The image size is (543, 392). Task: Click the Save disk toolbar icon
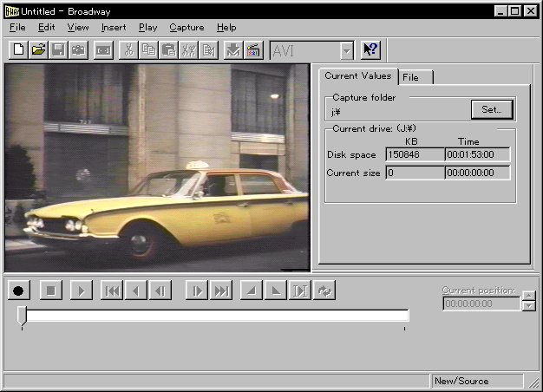tap(60, 50)
